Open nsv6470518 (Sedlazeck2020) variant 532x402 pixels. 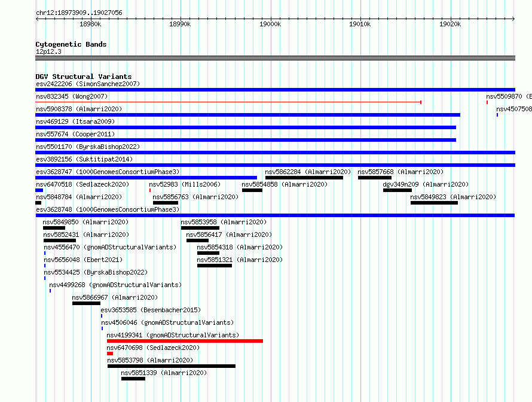(x=82, y=184)
